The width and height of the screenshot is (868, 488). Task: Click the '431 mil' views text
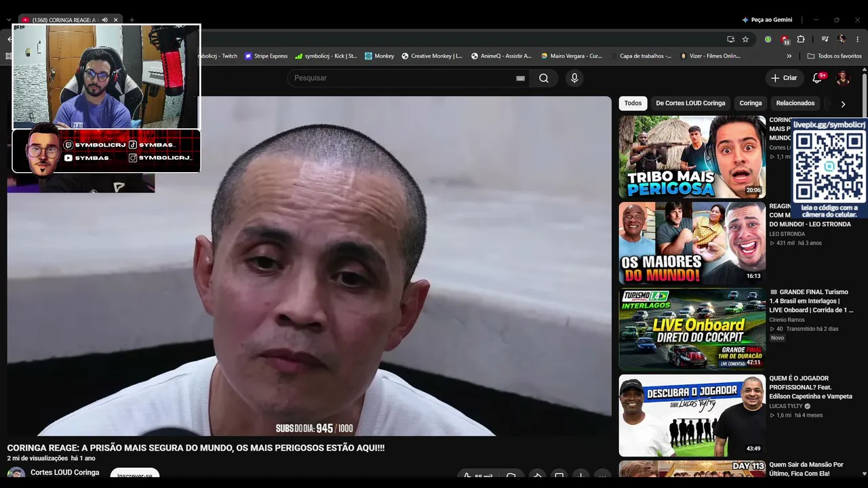(785, 243)
